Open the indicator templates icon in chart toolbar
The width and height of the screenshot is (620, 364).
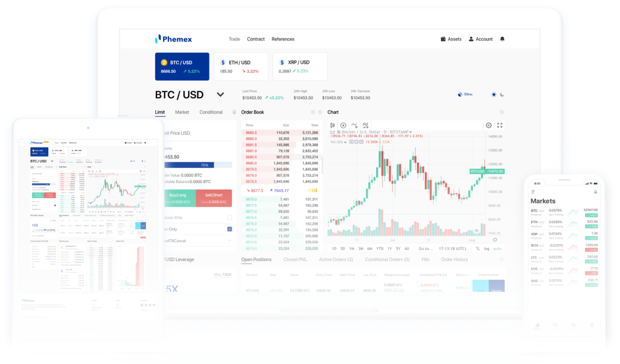[x=365, y=125]
